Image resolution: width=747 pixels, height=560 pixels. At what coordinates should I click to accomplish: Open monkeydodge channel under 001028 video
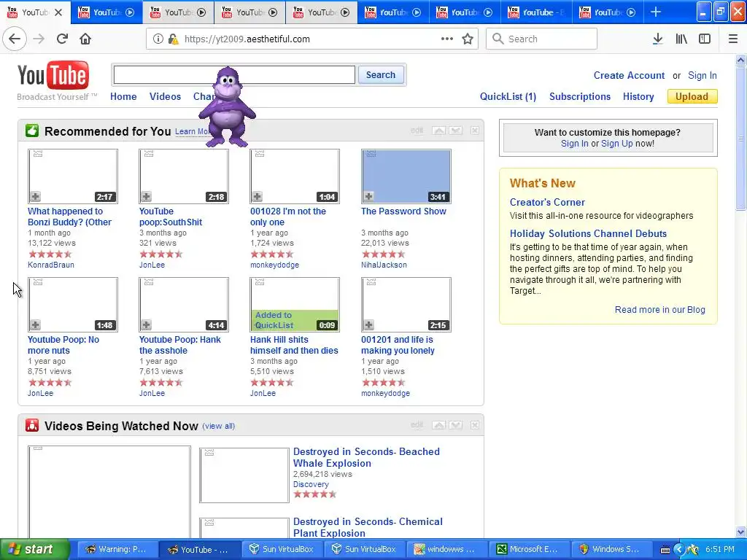point(274,265)
